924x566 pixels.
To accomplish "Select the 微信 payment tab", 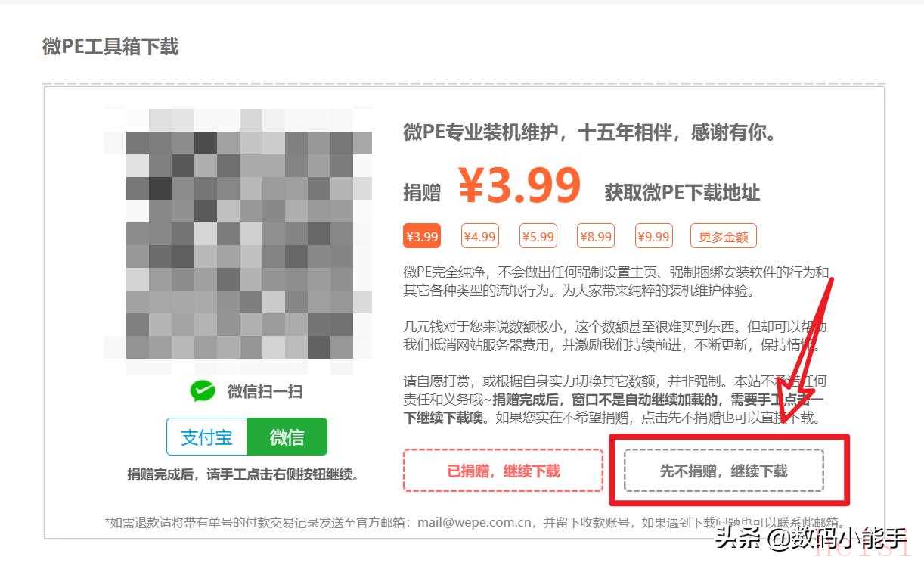I will tap(287, 437).
